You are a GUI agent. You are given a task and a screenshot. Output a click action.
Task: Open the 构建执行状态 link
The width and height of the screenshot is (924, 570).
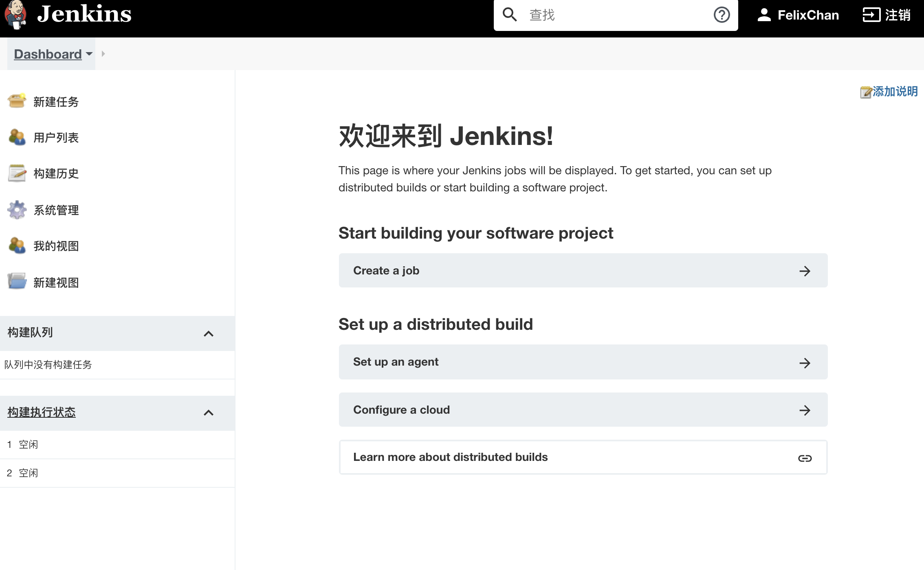pyautogui.click(x=42, y=412)
